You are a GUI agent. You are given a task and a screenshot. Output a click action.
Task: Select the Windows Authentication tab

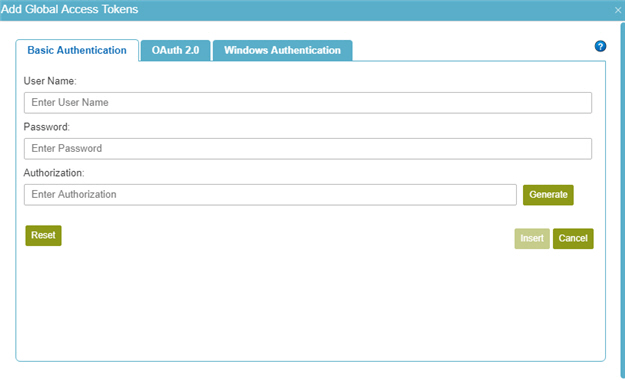pos(282,50)
